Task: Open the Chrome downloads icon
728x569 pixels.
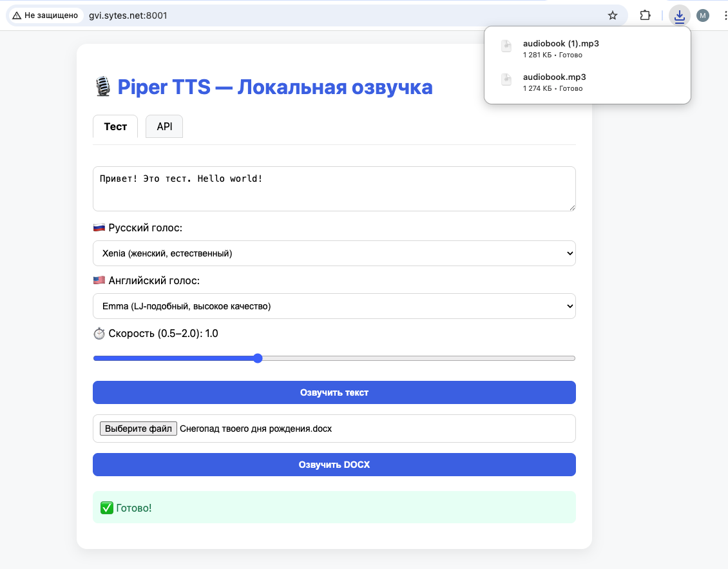Action: [679, 15]
